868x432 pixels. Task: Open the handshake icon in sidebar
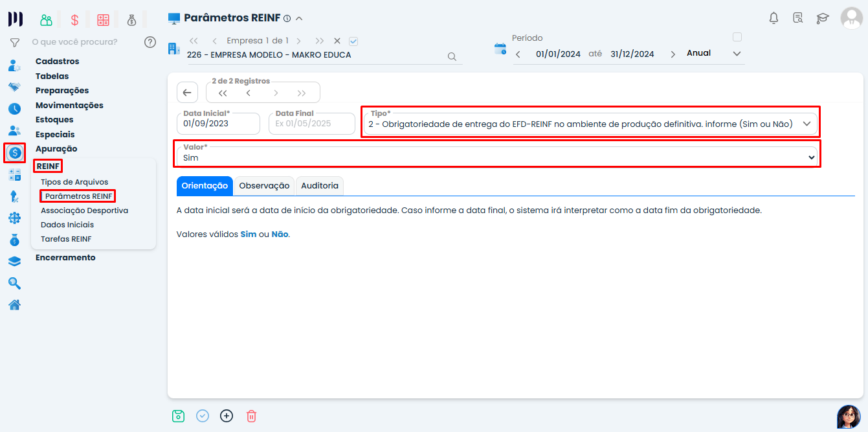point(14,87)
